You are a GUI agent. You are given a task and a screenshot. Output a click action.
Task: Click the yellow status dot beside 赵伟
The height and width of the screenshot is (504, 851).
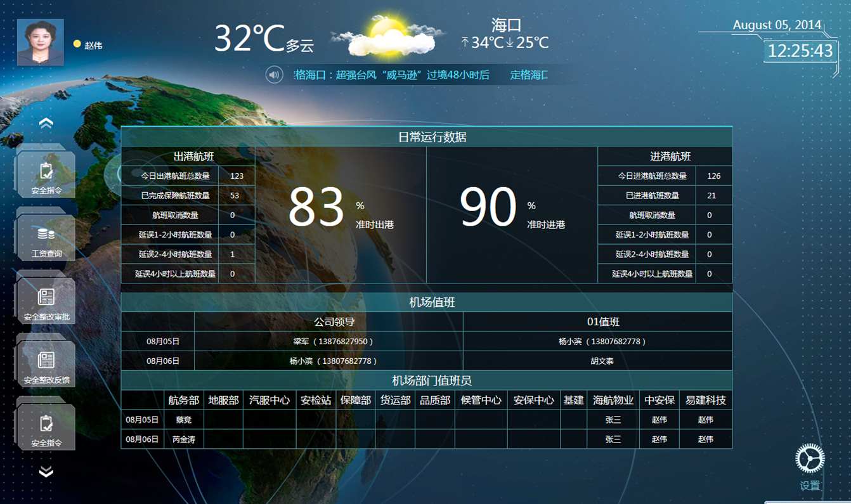click(x=77, y=44)
